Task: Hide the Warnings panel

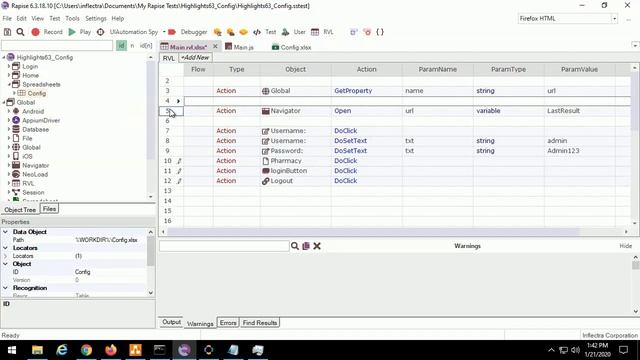Action: pos(625,246)
